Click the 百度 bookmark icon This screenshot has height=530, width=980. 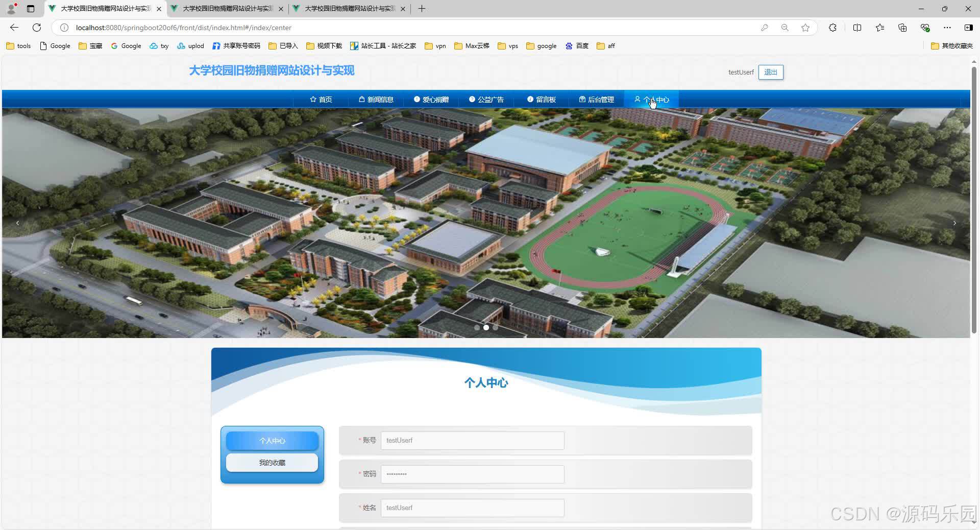click(x=569, y=46)
